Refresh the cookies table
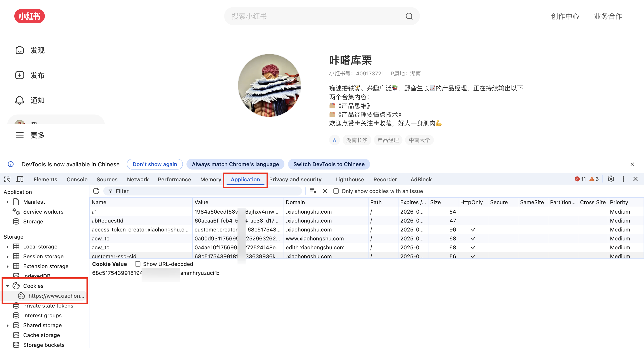Screen dimensions: 644x348 tap(96, 191)
